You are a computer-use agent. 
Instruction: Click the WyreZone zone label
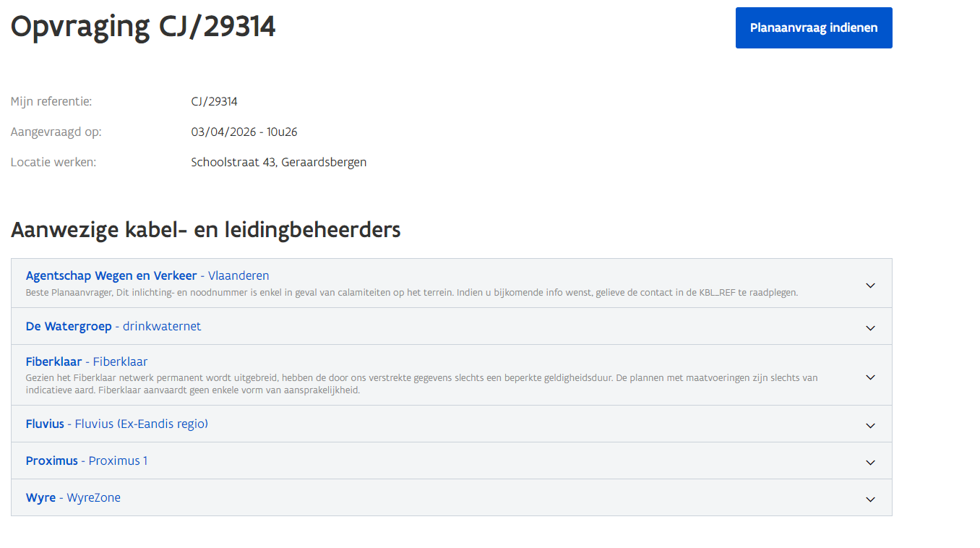94,497
